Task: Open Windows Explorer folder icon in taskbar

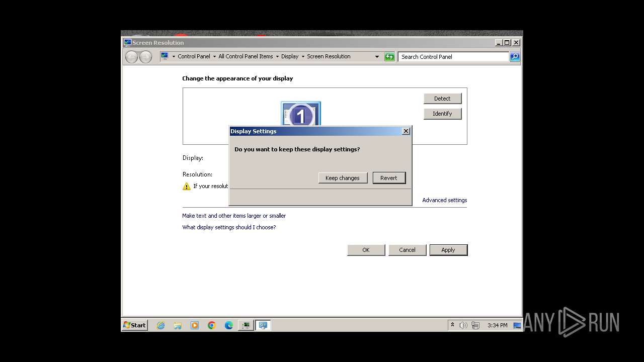Action: (x=178, y=325)
